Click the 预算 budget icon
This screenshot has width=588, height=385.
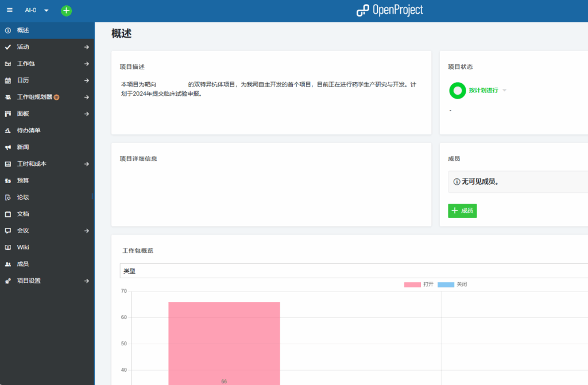[x=8, y=181]
